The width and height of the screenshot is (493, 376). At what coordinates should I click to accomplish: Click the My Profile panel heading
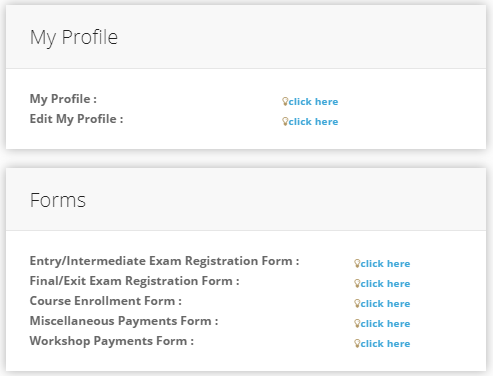pyautogui.click(x=74, y=37)
